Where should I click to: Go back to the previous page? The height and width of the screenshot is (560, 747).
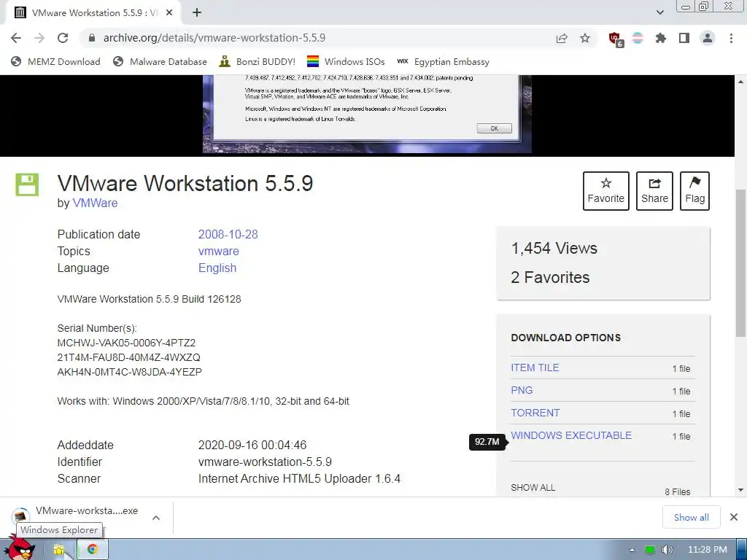point(16,38)
